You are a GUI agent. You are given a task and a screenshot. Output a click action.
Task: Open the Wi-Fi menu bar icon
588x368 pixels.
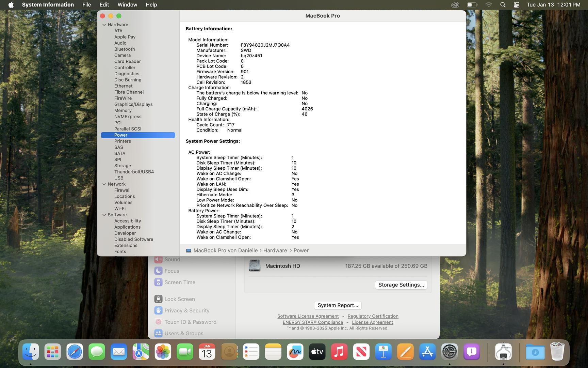[488, 5]
